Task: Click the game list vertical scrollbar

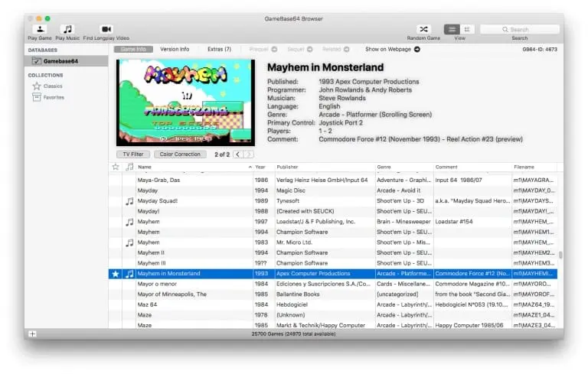Action: (x=560, y=255)
